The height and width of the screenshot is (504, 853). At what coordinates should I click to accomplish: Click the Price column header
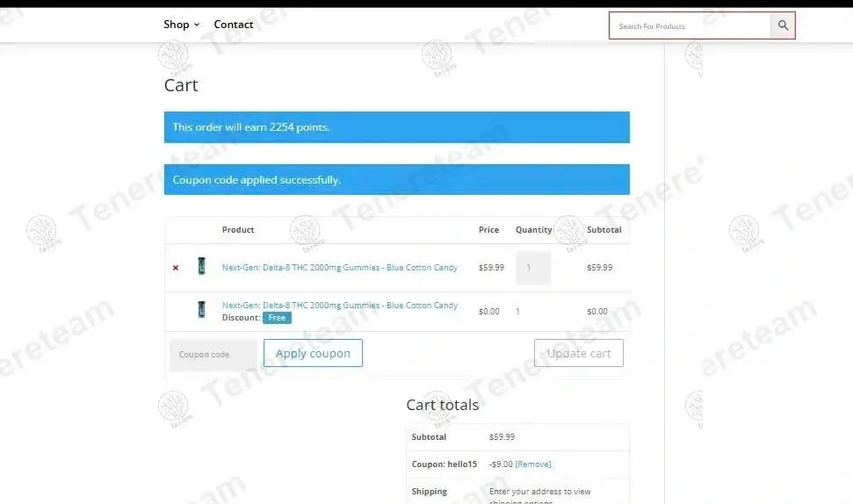click(x=488, y=230)
